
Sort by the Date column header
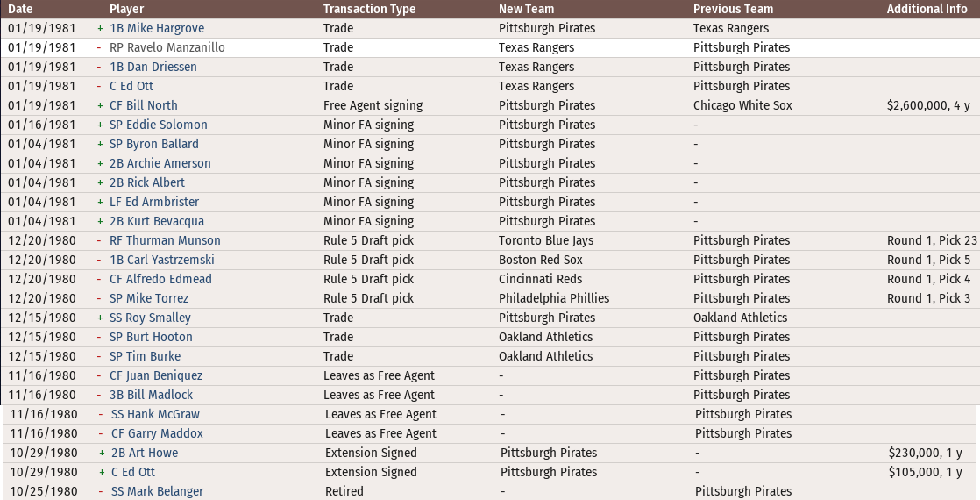pyautogui.click(x=20, y=9)
